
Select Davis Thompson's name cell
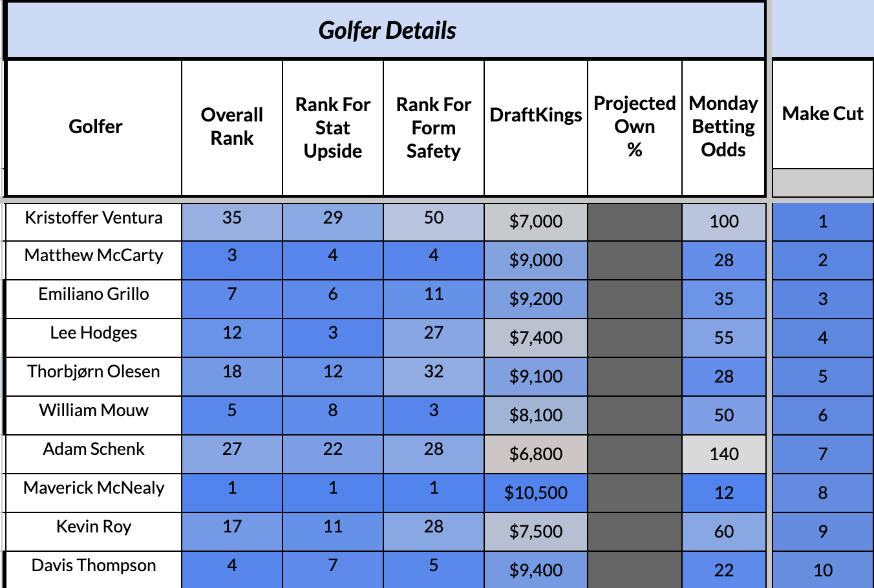[x=94, y=566]
